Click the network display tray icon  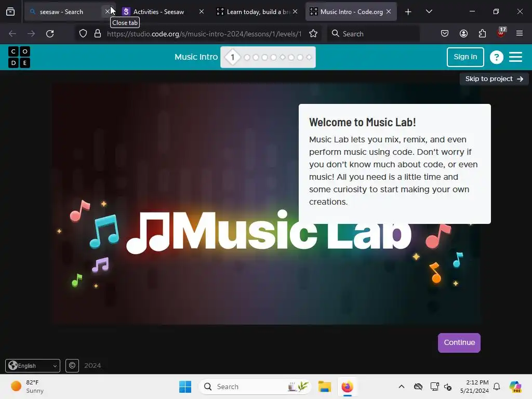pyautogui.click(x=434, y=387)
